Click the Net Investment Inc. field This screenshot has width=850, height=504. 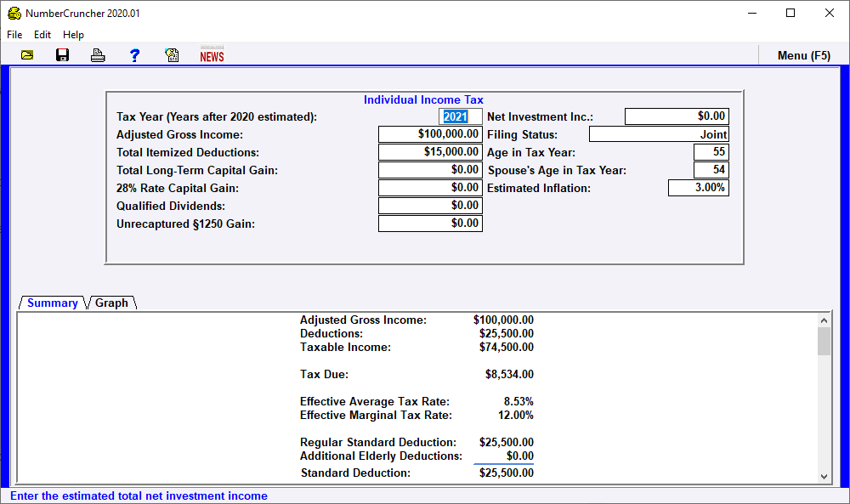[677, 116]
